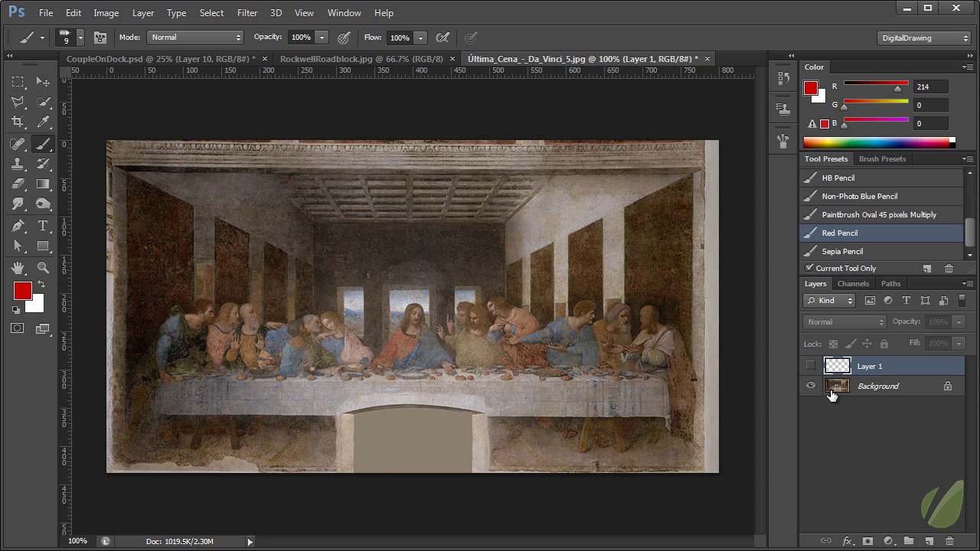The image size is (980, 551).
Task: Select the Crop tool
Action: (x=18, y=122)
